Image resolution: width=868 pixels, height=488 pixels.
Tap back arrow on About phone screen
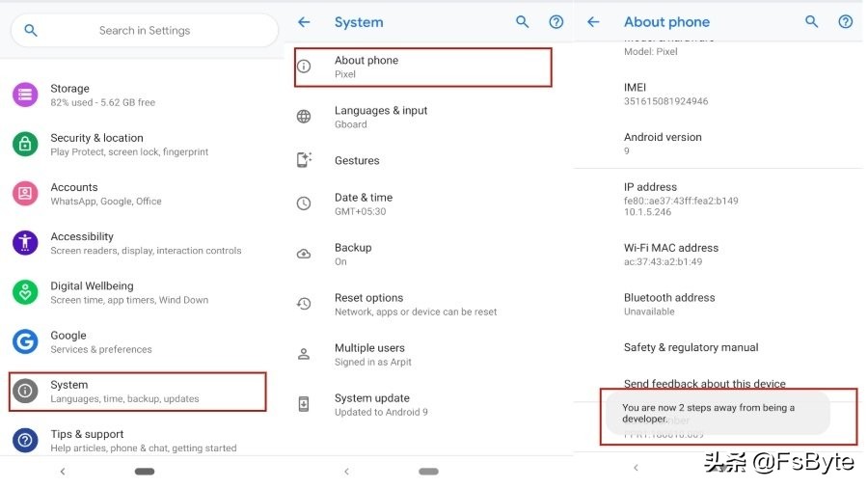tap(593, 21)
